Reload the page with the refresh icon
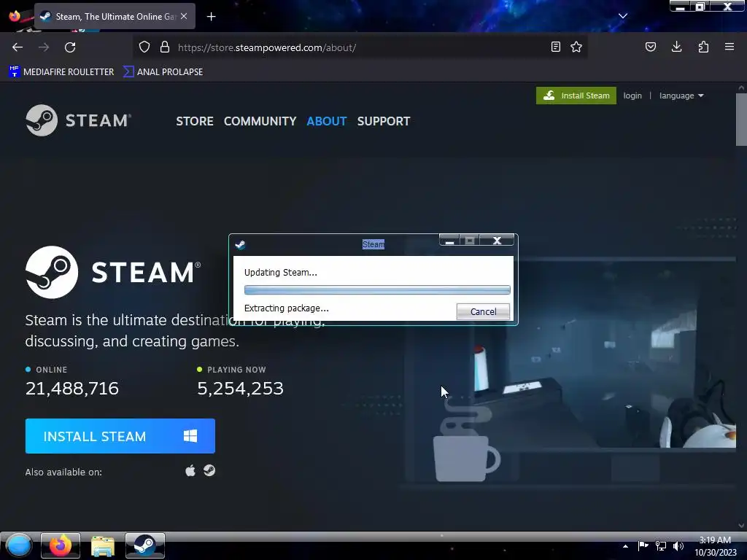Screen dimensions: 747x560 click(x=70, y=47)
